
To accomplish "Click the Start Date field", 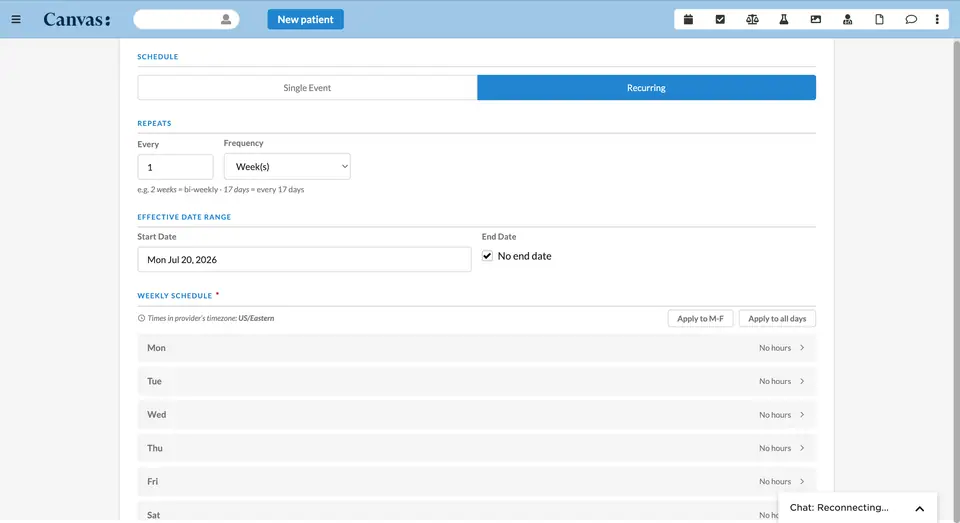I will 304,260.
